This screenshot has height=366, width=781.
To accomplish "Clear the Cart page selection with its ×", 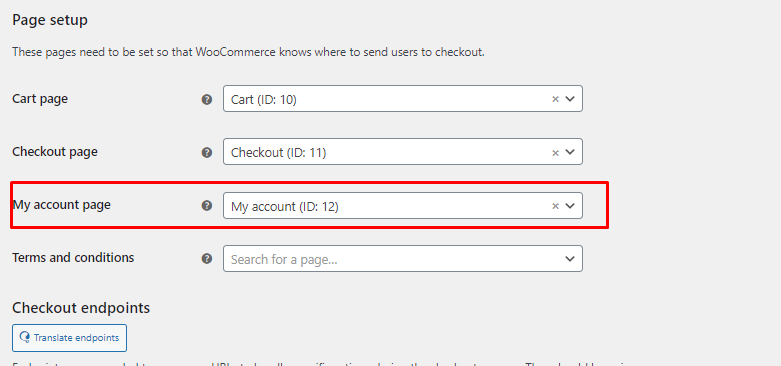I will pyautogui.click(x=555, y=99).
